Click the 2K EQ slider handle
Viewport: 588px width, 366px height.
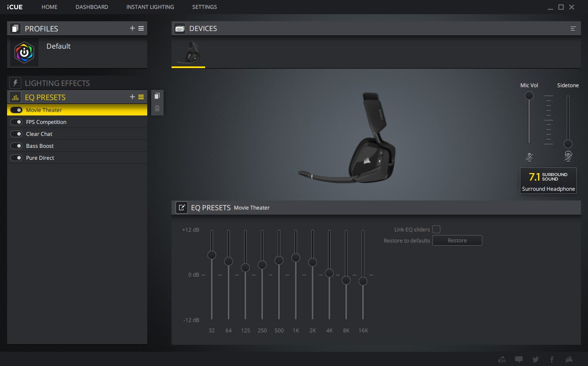click(313, 262)
